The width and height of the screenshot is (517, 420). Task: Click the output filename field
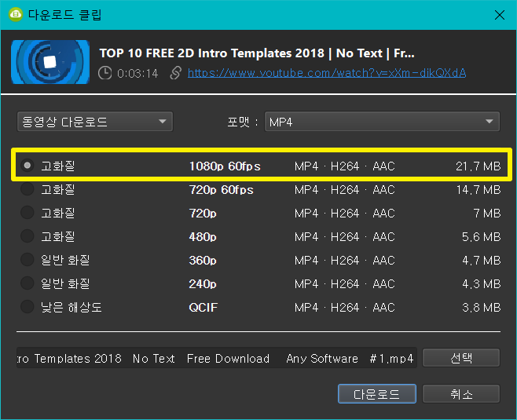pyautogui.click(x=217, y=358)
